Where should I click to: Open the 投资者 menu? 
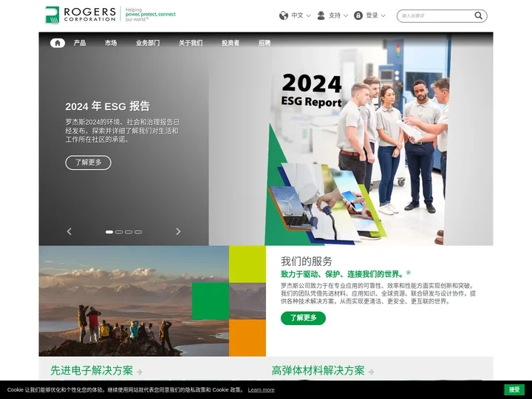[x=231, y=43]
